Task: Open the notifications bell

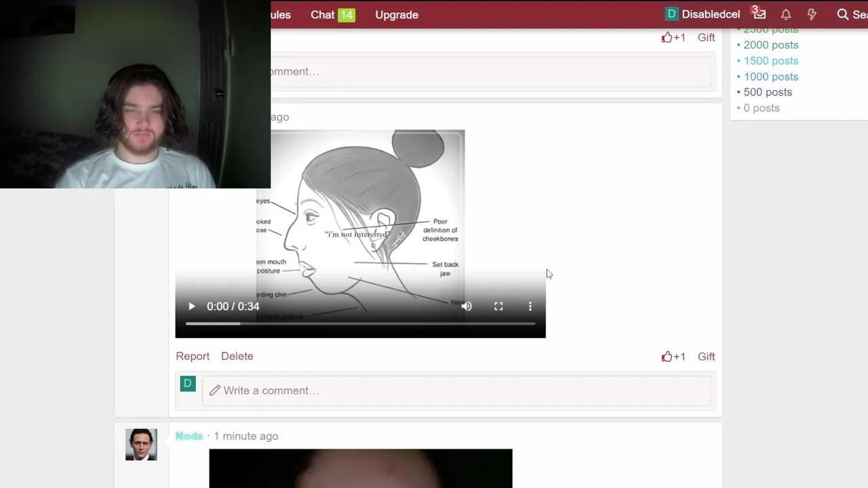Action: tap(786, 14)
